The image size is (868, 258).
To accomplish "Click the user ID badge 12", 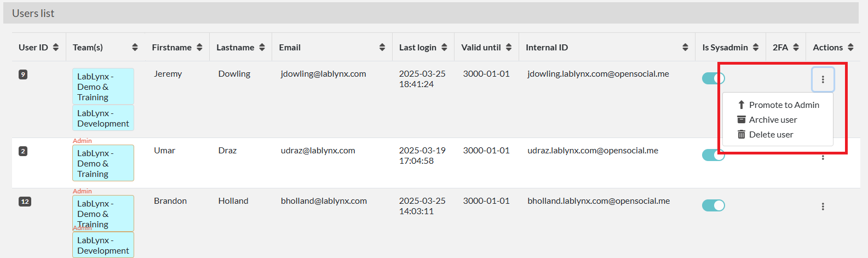I will tap(25, 202).
